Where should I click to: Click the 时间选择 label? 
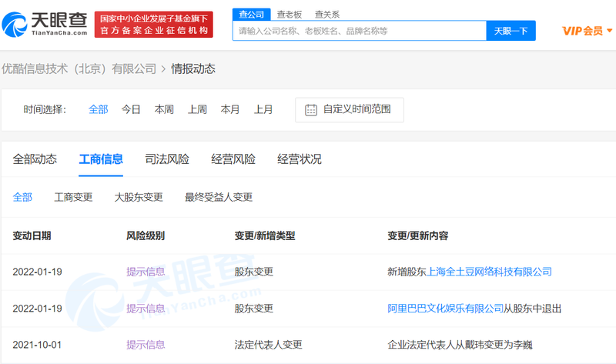point(45,109)
